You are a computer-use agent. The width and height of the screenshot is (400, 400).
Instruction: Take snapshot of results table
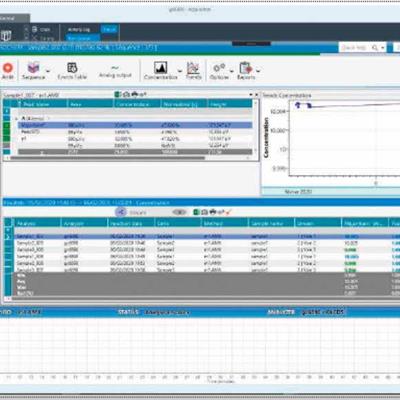(x=205, y=212)
